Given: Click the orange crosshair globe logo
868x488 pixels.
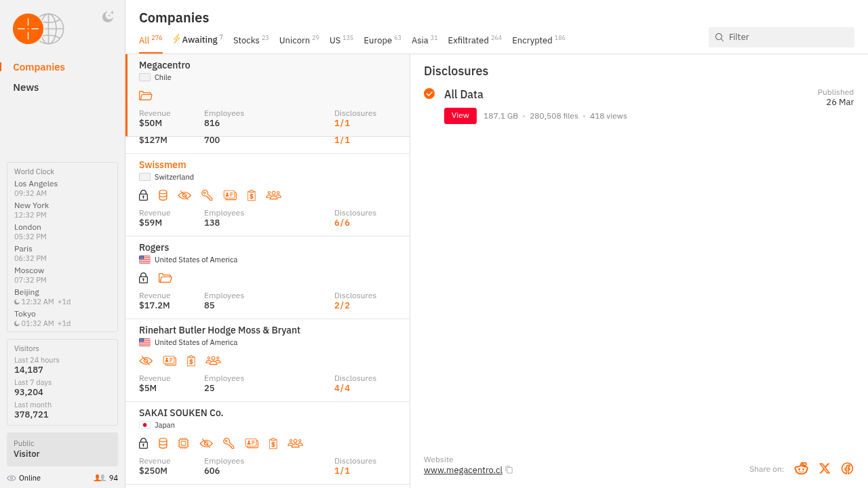Looking at the screenshot, I should pos(38,29).
